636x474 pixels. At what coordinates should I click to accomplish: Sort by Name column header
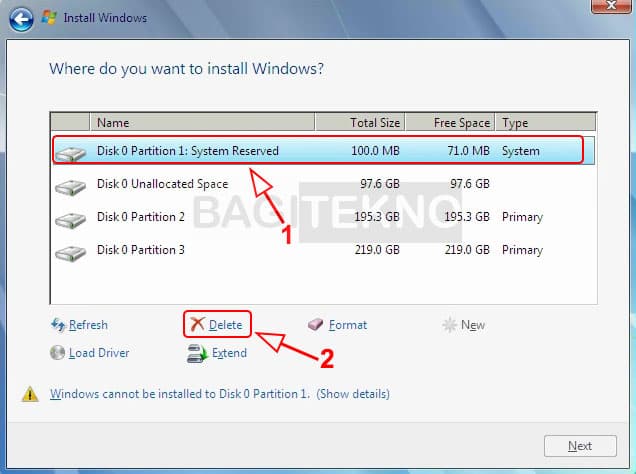pos(202,122)
